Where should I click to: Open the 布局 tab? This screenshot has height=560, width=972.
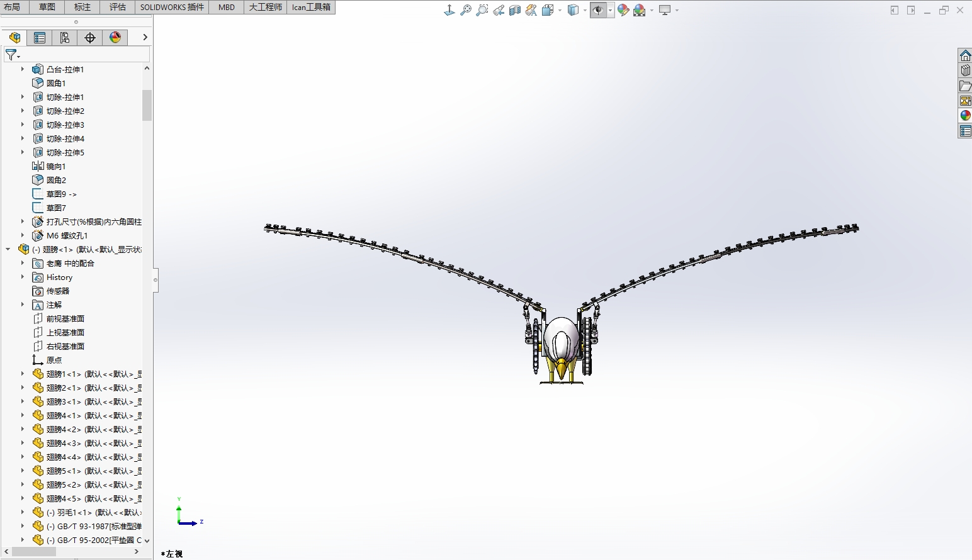12,7
